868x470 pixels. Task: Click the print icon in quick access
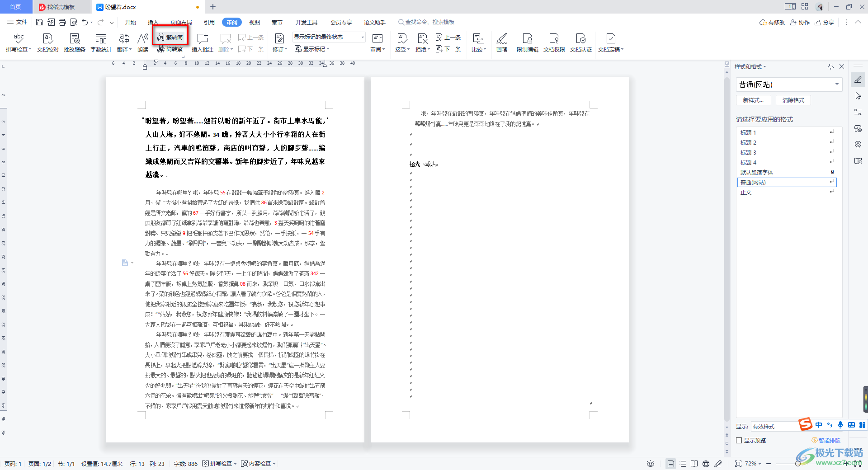click(62, 22)
